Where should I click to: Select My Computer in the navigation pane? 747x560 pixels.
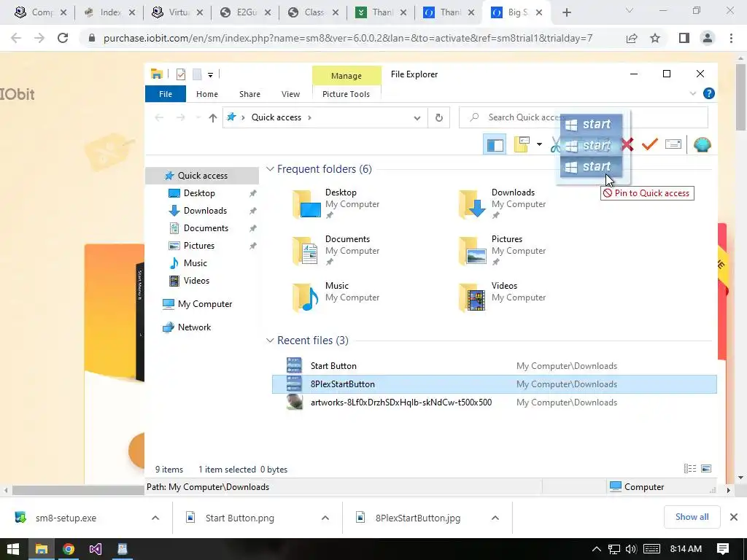click(x=205, y=304)
